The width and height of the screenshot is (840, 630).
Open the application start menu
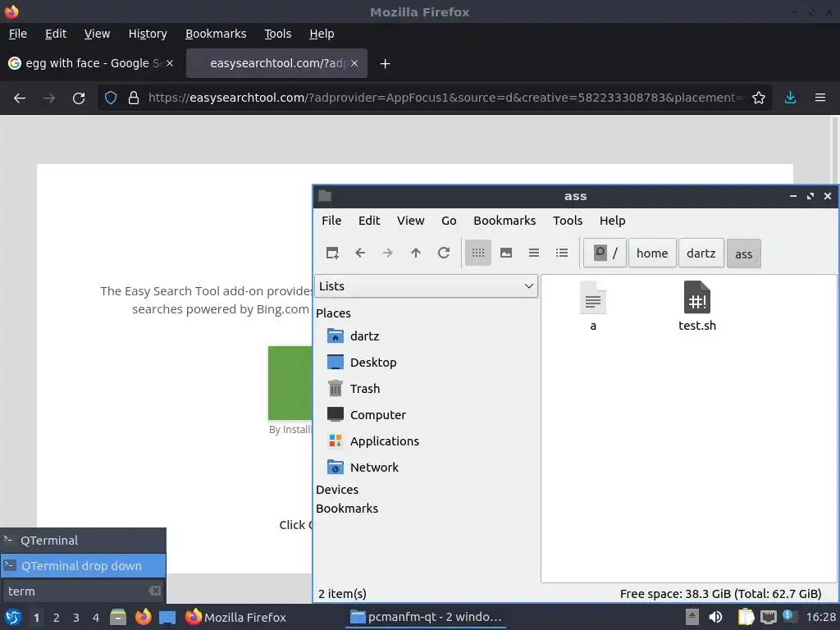tap(13, 617)
